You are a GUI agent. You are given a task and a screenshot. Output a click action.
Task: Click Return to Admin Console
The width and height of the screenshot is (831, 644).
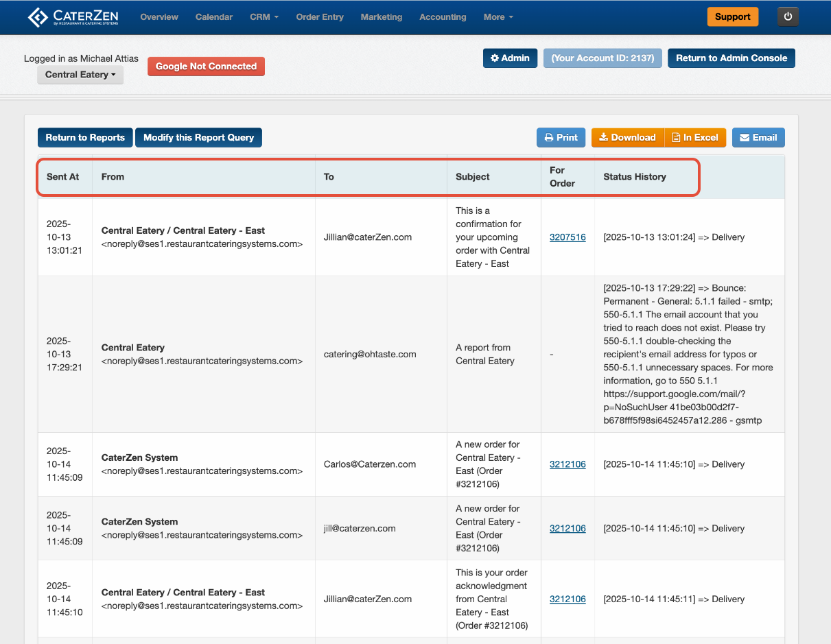click(x=731, y=58)
